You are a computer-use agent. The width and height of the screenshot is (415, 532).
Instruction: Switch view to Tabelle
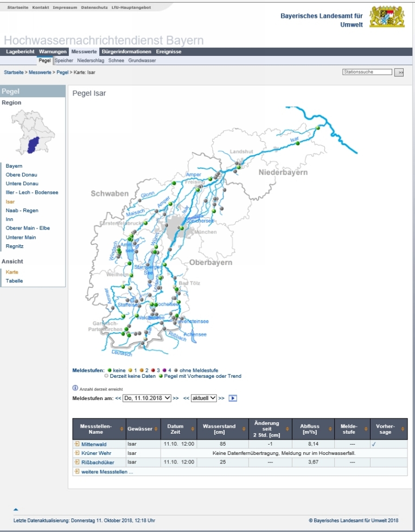click(x=14, y=281)
